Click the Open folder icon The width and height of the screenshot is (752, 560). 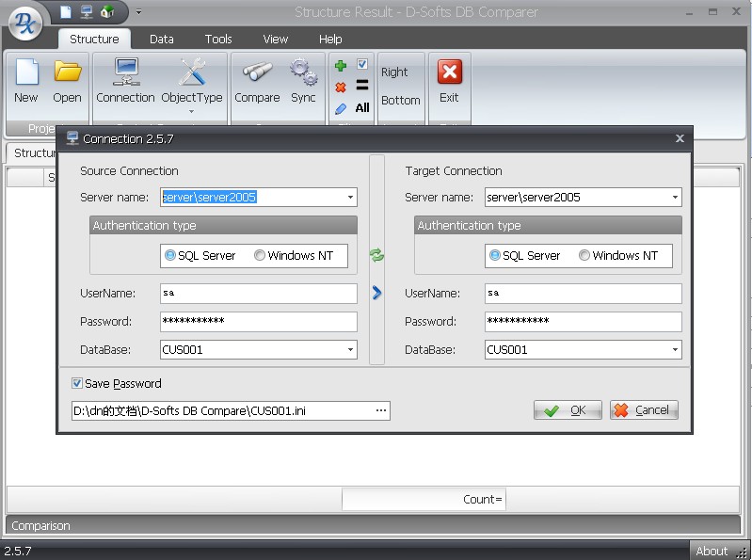[67, 73]
